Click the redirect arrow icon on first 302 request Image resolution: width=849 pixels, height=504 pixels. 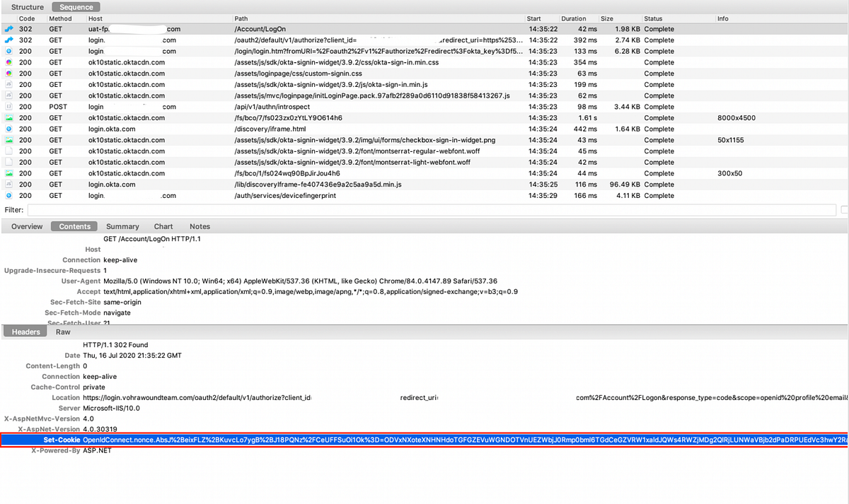pos(7,28)
